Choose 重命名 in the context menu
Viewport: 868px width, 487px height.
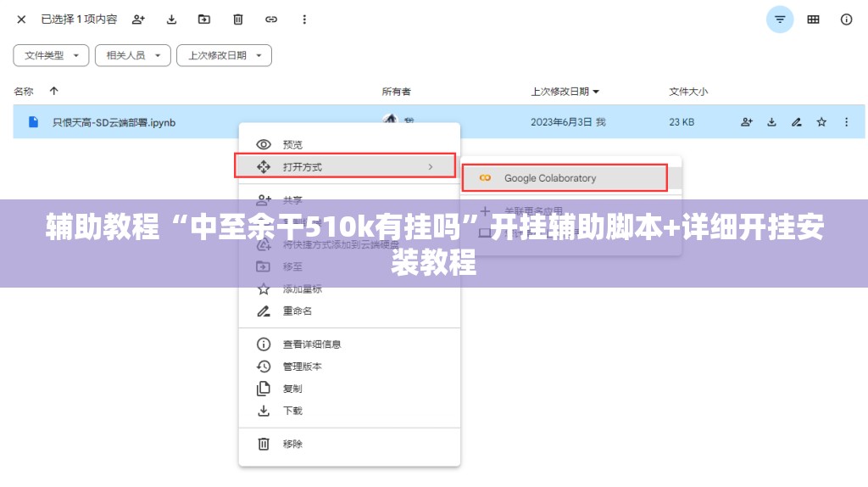349,311
